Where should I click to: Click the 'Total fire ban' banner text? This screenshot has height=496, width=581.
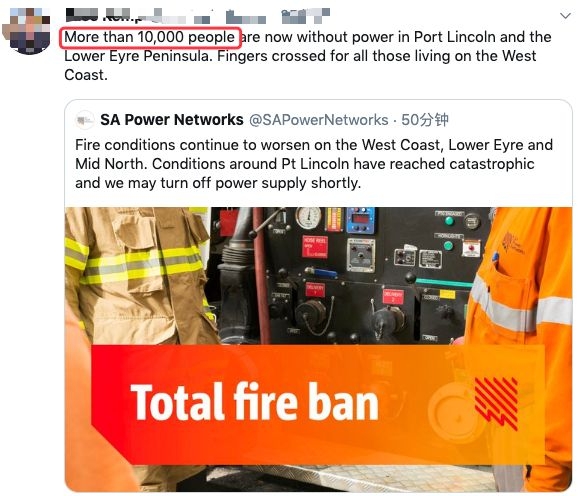point(254,402)
